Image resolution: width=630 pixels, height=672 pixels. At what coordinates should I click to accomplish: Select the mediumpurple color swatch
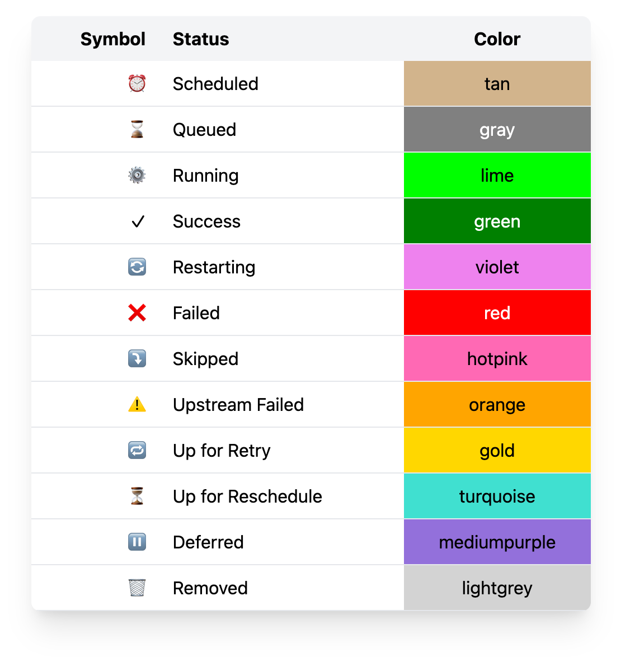click(x=497, y=542)
